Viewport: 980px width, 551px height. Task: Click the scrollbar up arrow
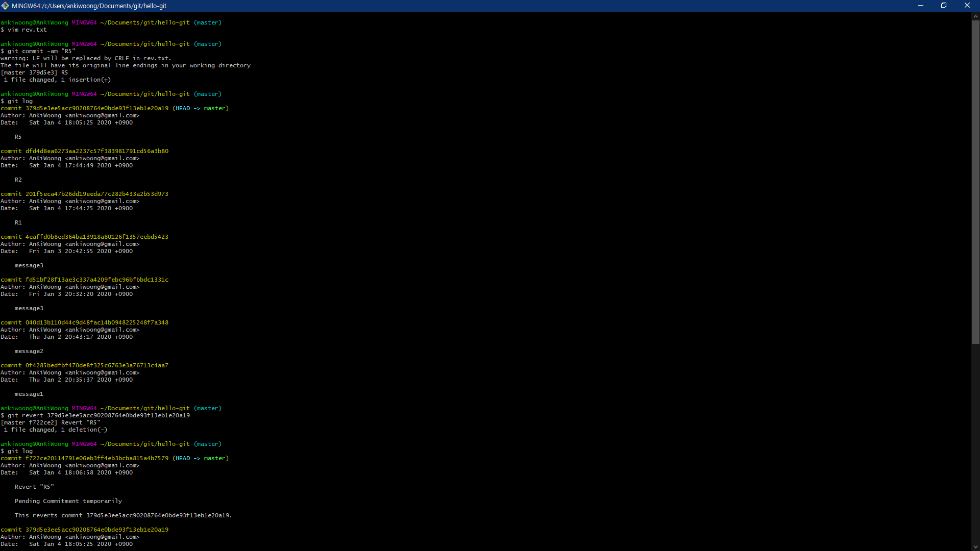975,16
